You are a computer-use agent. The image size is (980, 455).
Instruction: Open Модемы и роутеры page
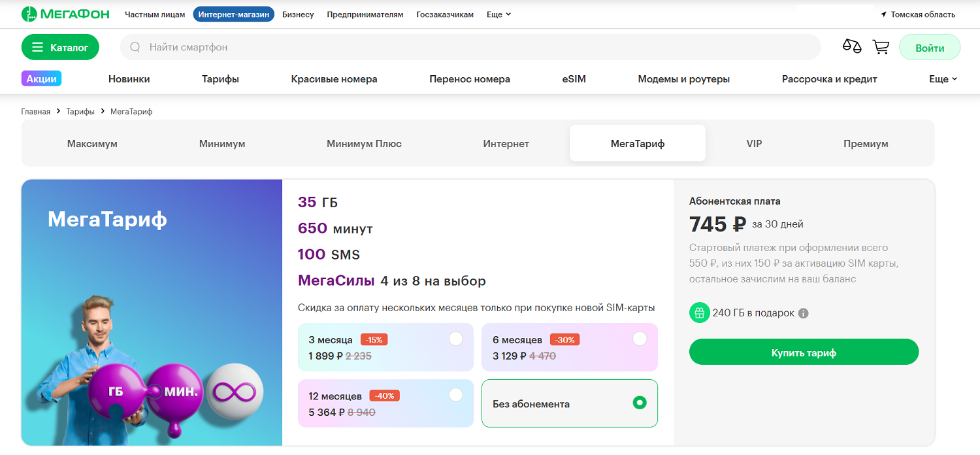pos(684,79)
